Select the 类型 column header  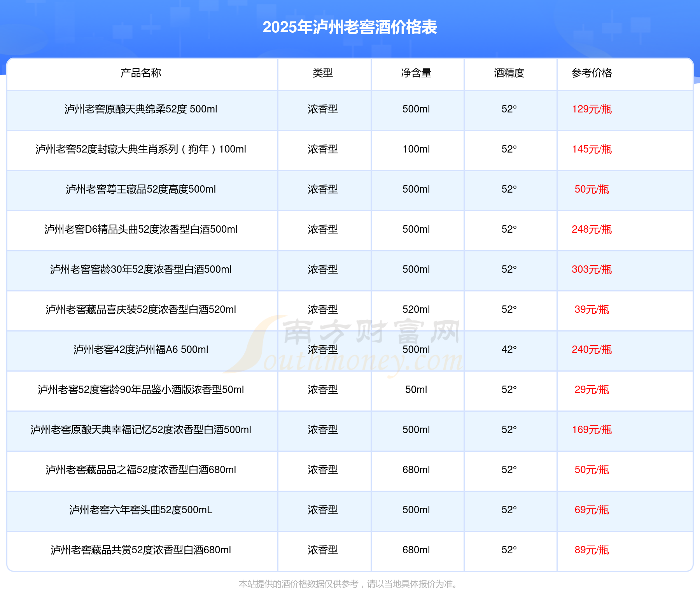point(323,73)
